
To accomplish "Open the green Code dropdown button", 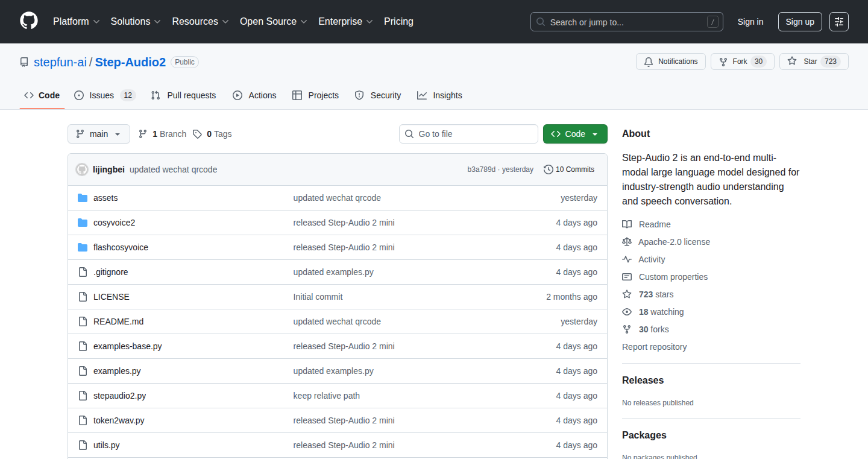I will point(575,134).
